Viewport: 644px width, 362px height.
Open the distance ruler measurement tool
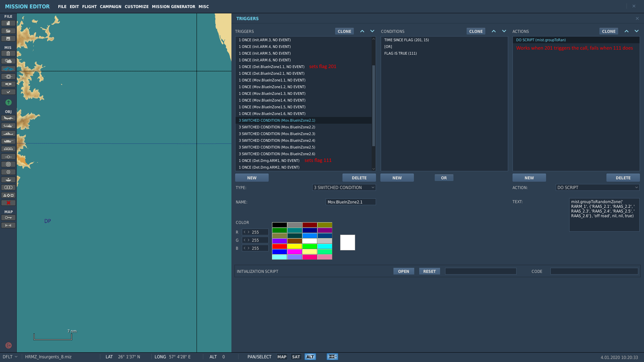coord(8,225)
